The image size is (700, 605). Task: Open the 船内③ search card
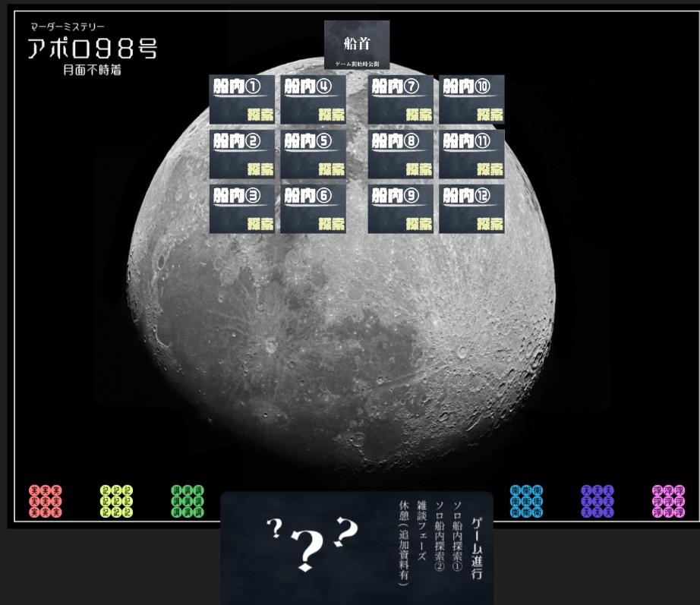pos(242,209)
